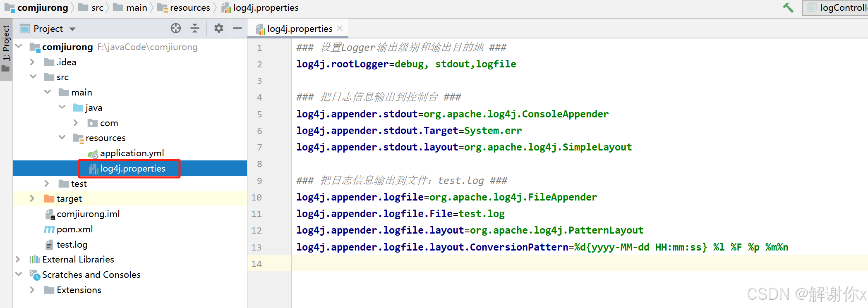Expand the target folder

tap(33, 198)
